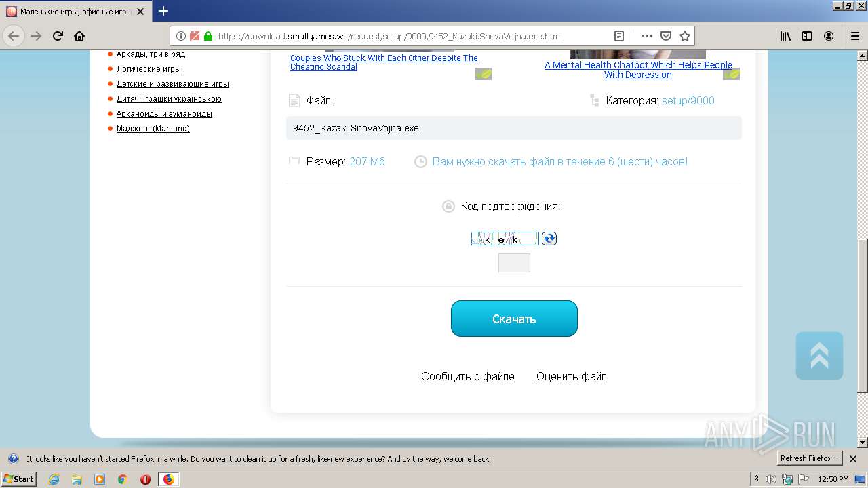
Task: Open the Firefox home page
Action: coord(79,36)
